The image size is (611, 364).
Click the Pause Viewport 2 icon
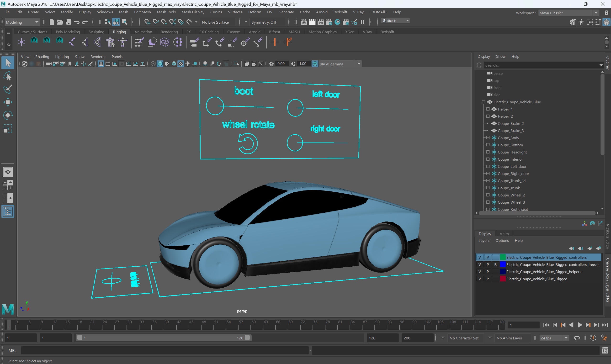(362, 22)
